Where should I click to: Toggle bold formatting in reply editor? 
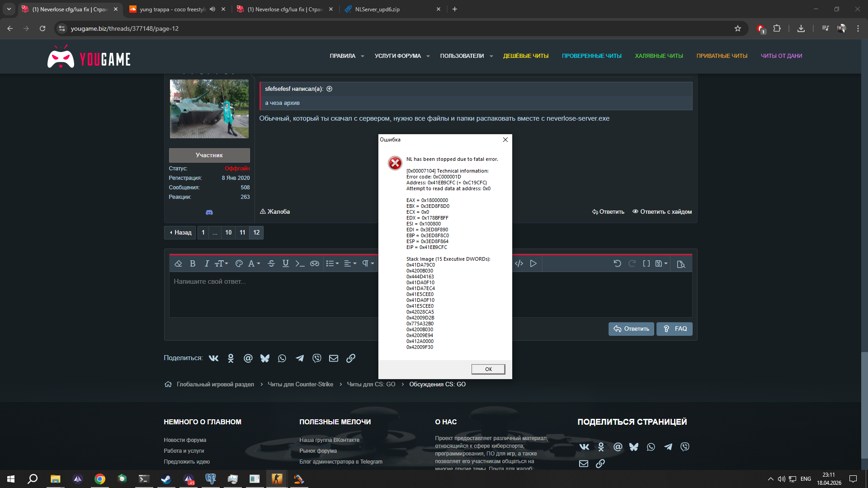(x=193, y=263)
